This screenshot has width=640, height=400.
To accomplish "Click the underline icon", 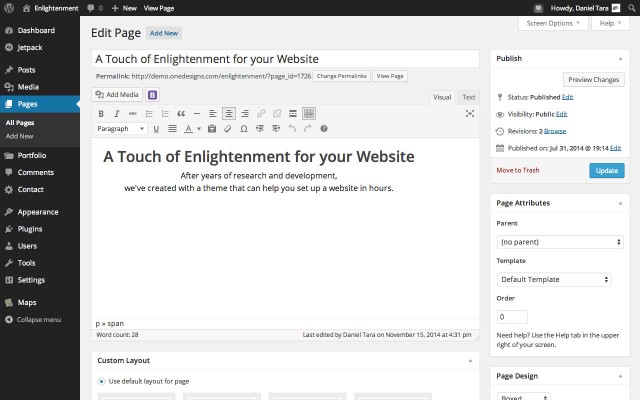I will [x=156, y=129].
